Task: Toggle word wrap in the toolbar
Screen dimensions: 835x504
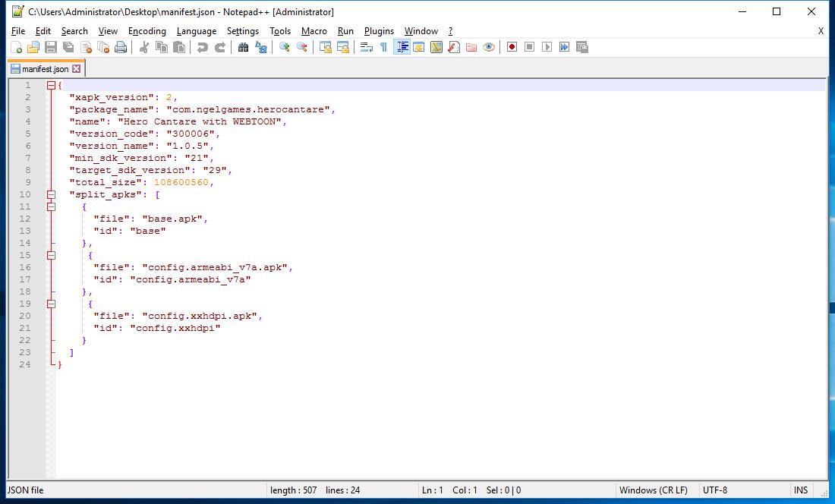Action: tap(367, 47)
